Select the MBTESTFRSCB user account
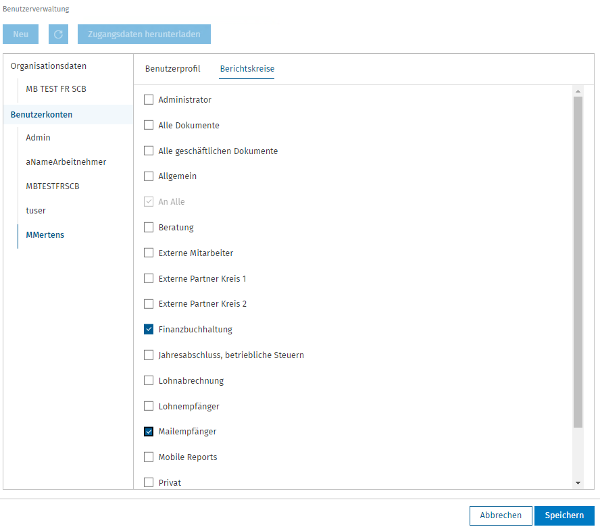The image size is (600, 531). (52, 186)
